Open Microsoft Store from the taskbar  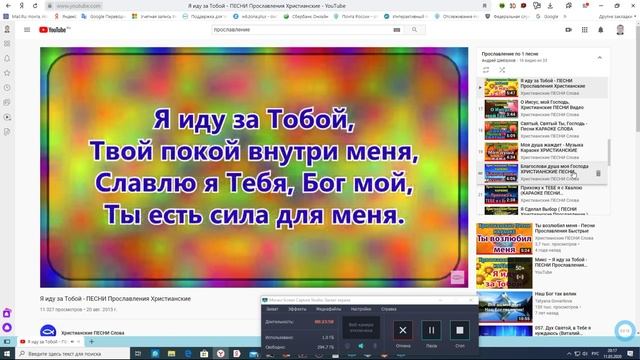click(x=204, y=353)
